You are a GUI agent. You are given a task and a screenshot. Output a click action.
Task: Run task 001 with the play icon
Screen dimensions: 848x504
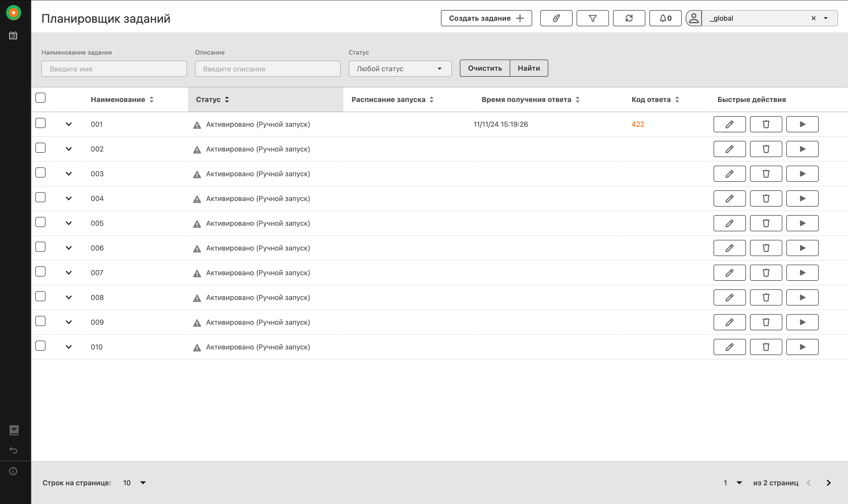click(802, 124)
